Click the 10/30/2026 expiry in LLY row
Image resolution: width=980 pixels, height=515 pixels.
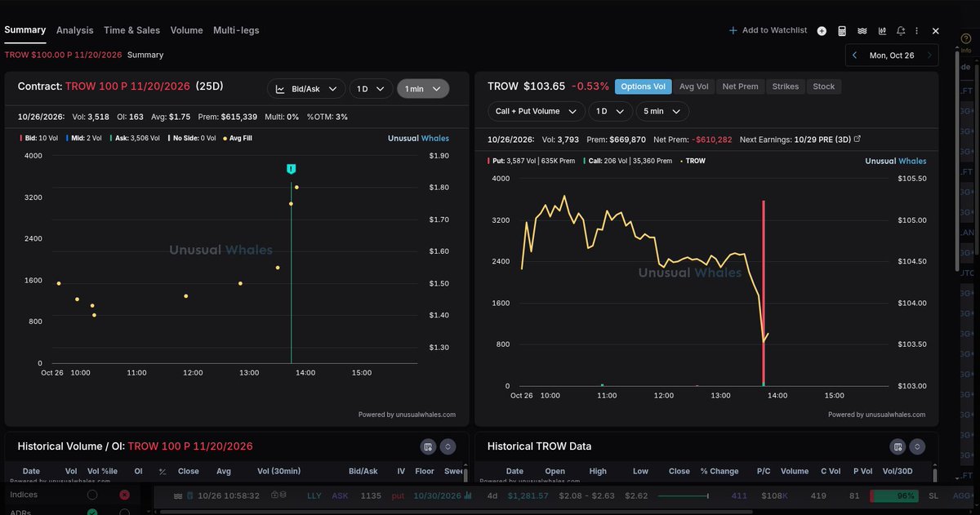438,495
